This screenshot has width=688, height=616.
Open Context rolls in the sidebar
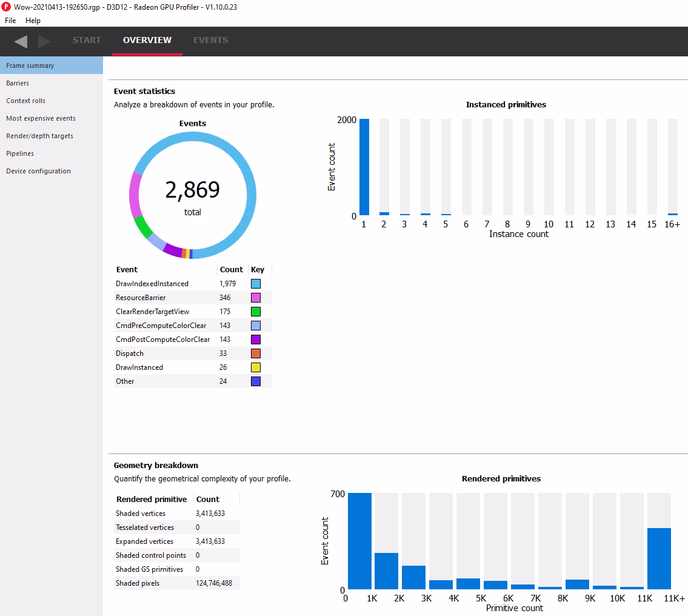tap(25, 101)
